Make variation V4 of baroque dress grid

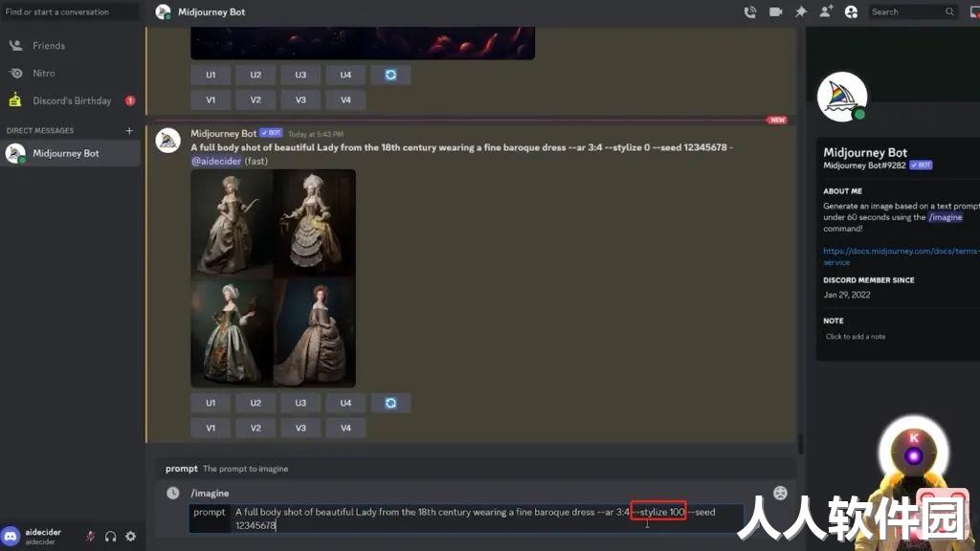(345, 428)
